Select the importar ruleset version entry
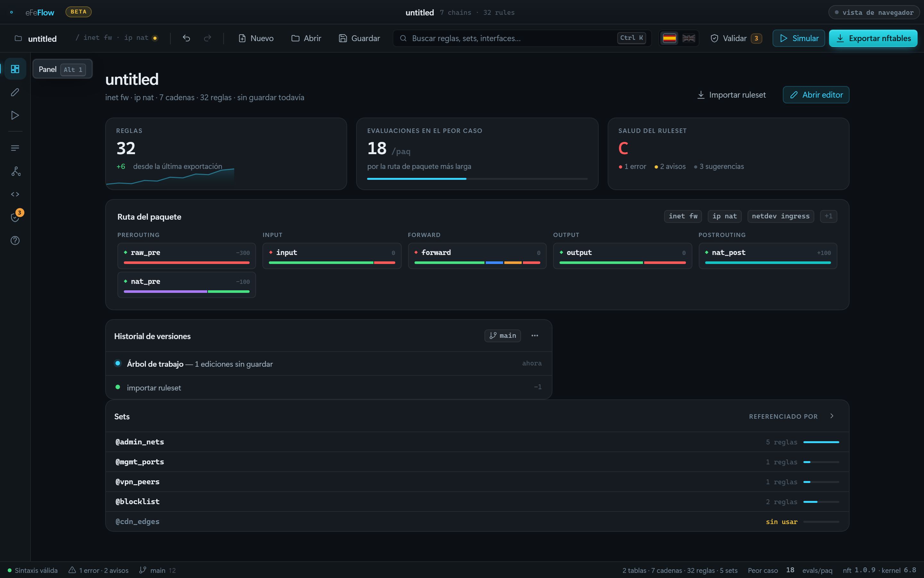924x578 pixels. click(x=328, y=387)
